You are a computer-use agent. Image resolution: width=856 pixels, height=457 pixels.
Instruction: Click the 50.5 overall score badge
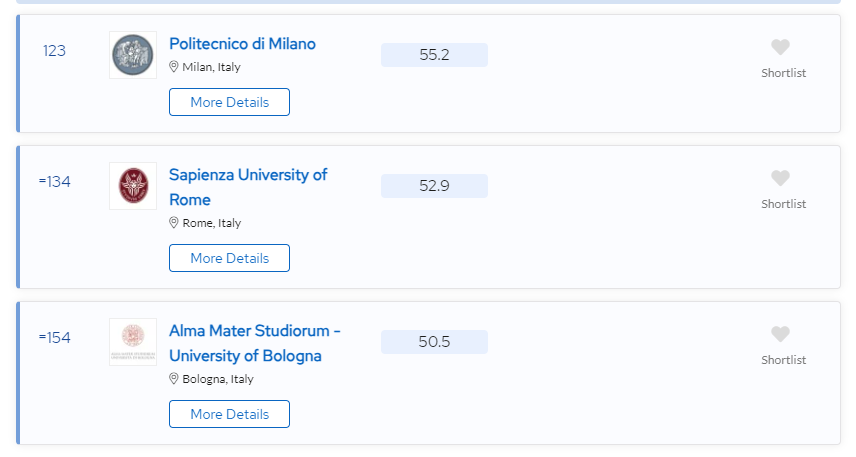(x=434, y=342)
